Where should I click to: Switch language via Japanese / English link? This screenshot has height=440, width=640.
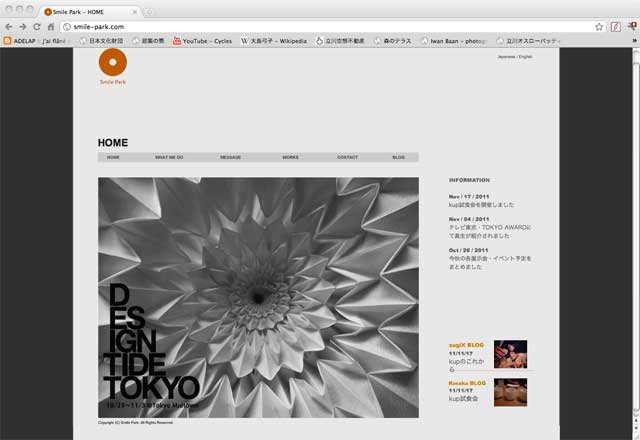tap(515, 57)
